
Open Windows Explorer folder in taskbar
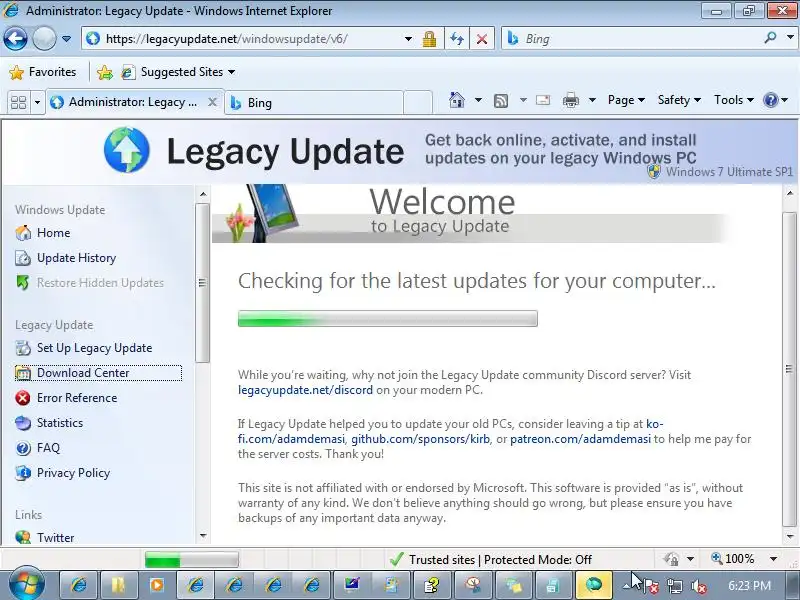(118, 585)
